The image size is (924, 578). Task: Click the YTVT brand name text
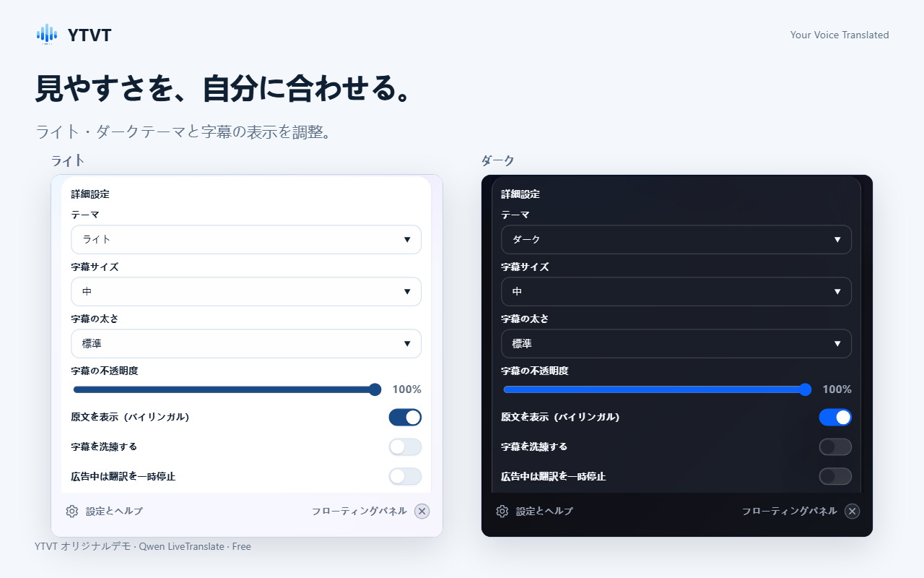[90, 35]
